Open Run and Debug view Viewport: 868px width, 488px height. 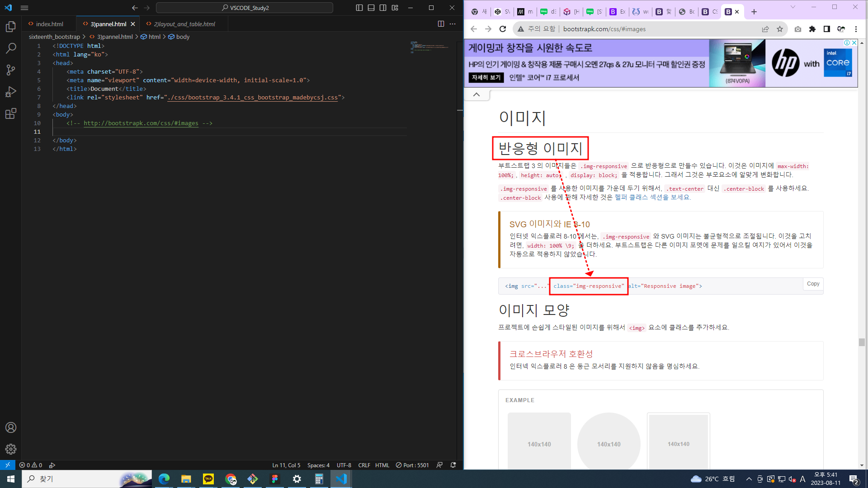pyautogui.click(x=11, y=92)
